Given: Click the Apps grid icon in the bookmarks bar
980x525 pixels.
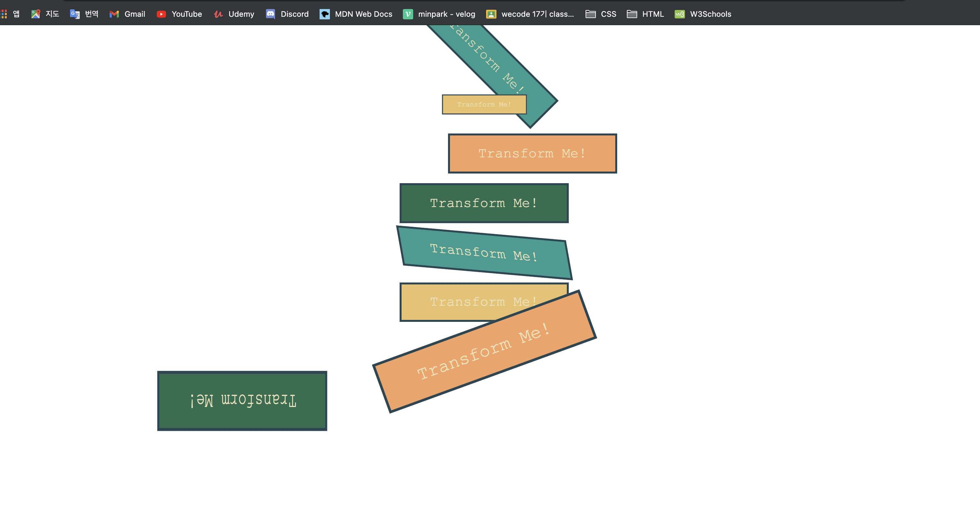Looking at the screenshot, I should (4, 14).
